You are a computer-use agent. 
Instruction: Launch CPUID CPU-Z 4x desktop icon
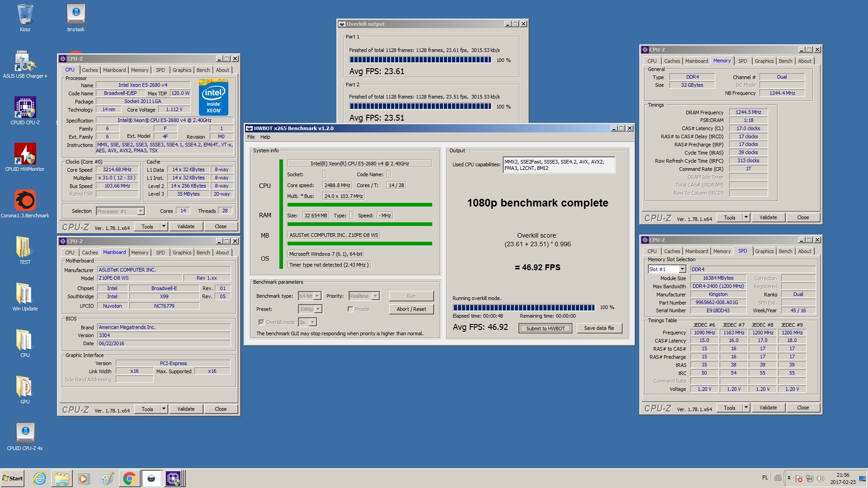[25, 437]
